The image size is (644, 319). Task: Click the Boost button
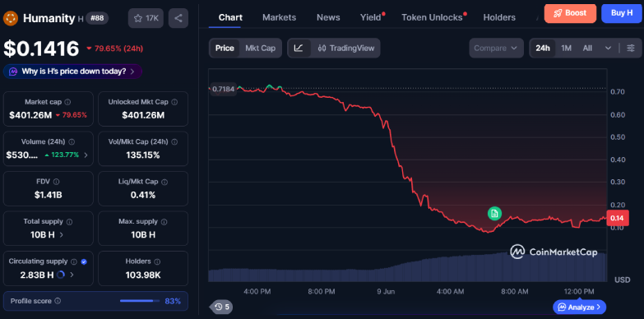(570, 13)
